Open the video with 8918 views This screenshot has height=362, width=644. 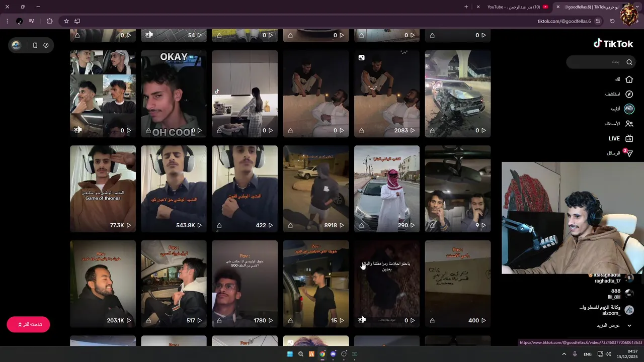pyautogui.click(x=315, y=189)
